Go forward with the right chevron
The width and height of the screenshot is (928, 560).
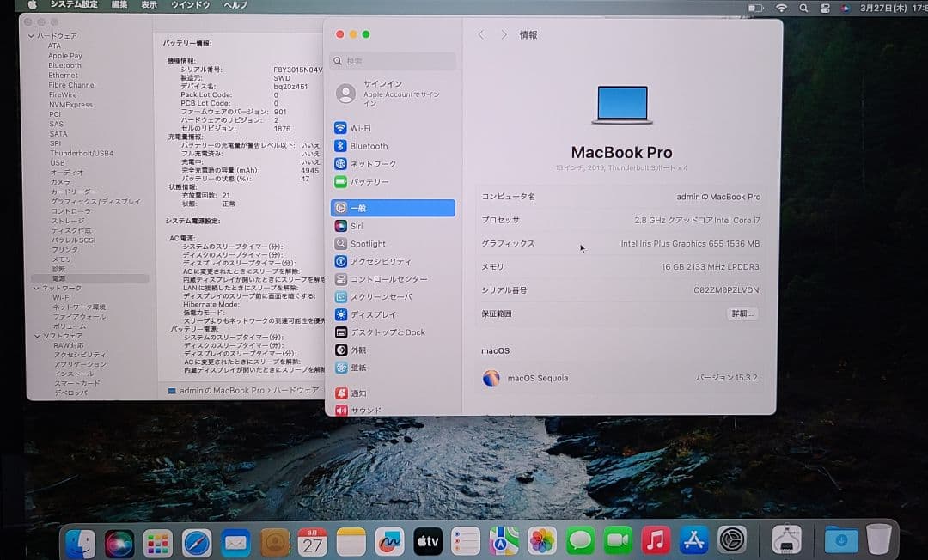[504, 35]
